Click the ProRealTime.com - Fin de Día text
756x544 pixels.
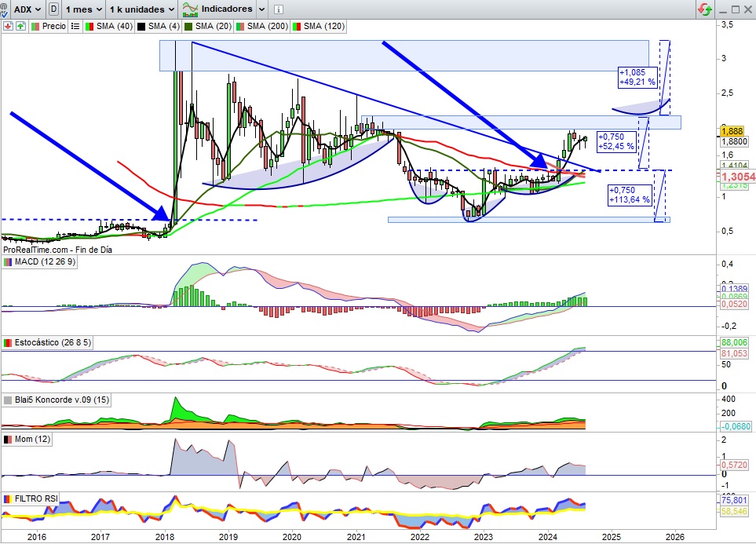click(57, 250)
